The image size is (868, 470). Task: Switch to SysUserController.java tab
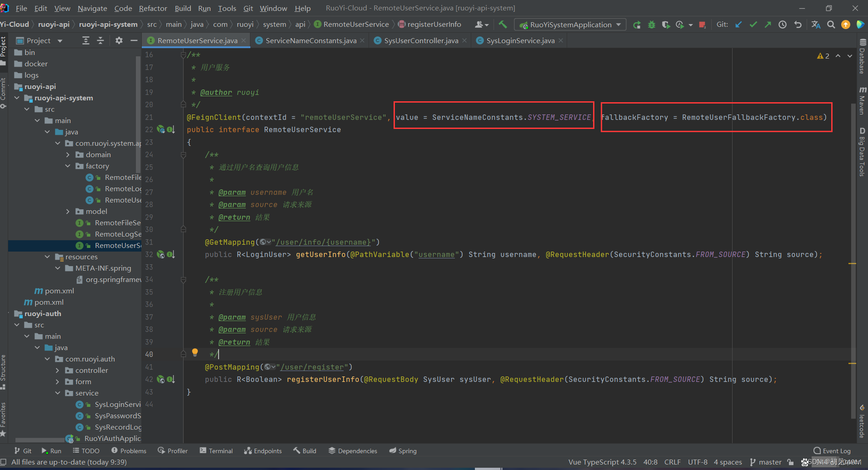pos(421,40)
